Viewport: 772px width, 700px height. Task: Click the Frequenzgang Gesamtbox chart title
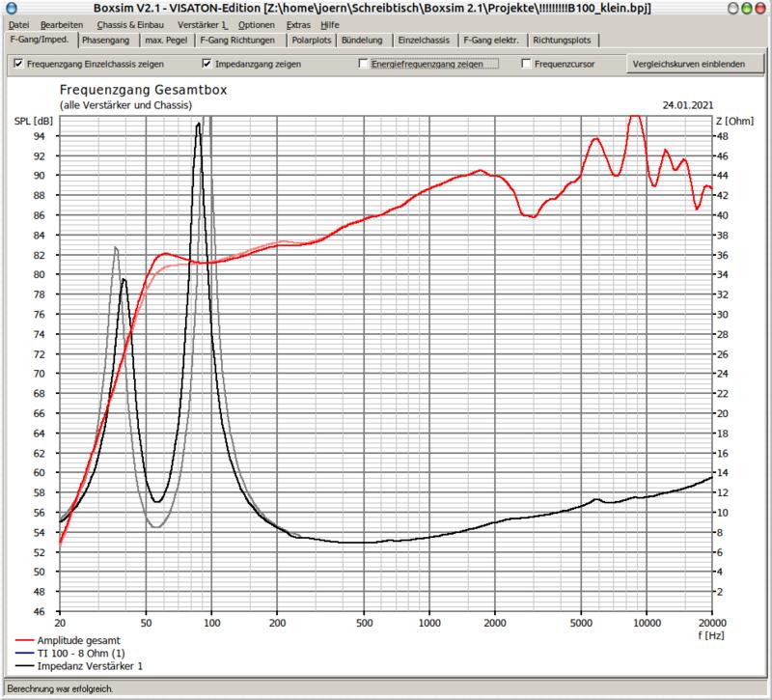click(143, 90)
